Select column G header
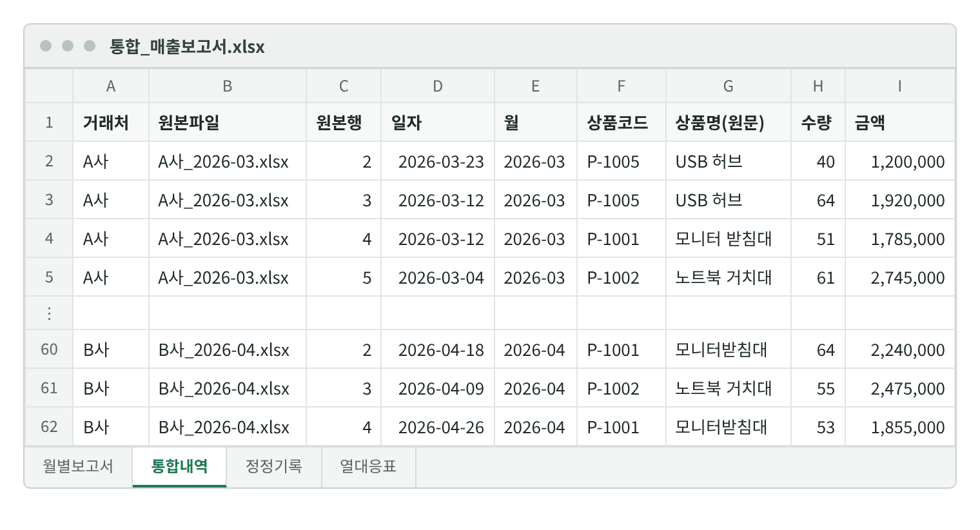The height and width of the screenshot is (530, 980). [x=729, y=86]
